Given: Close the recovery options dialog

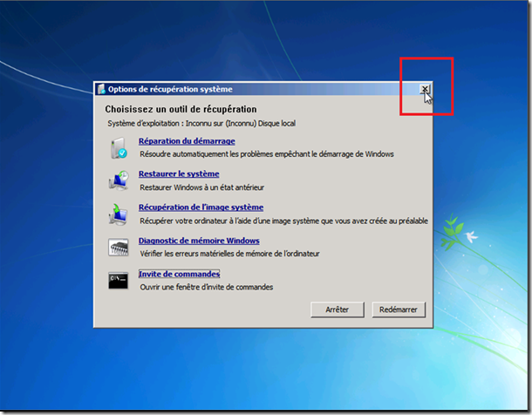Looking at the screenshot, I should click(425, 89).
